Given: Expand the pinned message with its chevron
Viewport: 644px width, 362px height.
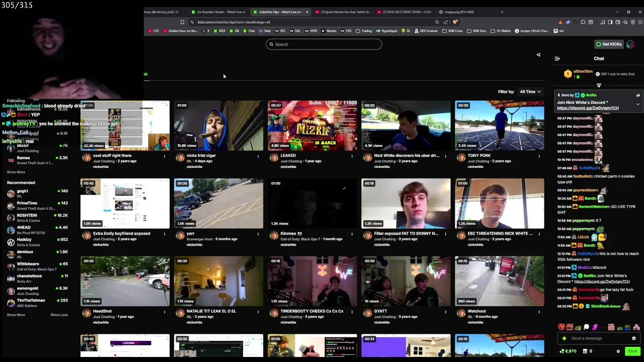Looking at the screenshot, I should tap(638, 104).
